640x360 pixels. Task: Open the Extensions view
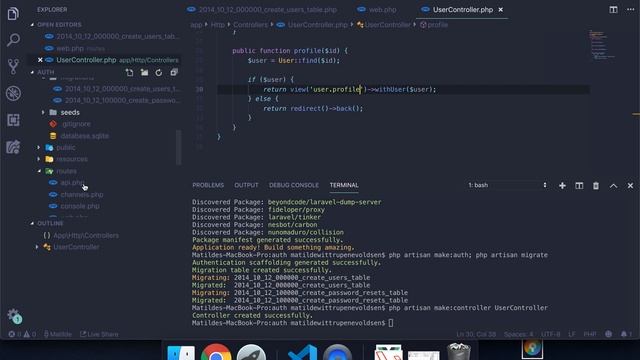13,120
